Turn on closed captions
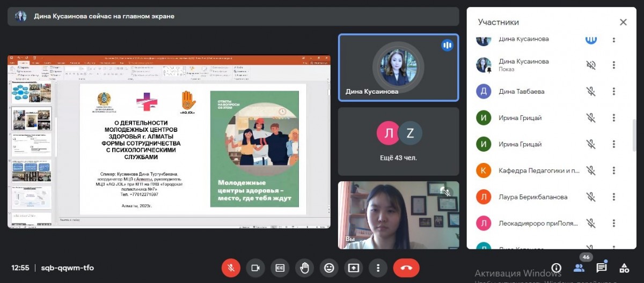The height and width of the screenshot is (283, 644). 280,268
